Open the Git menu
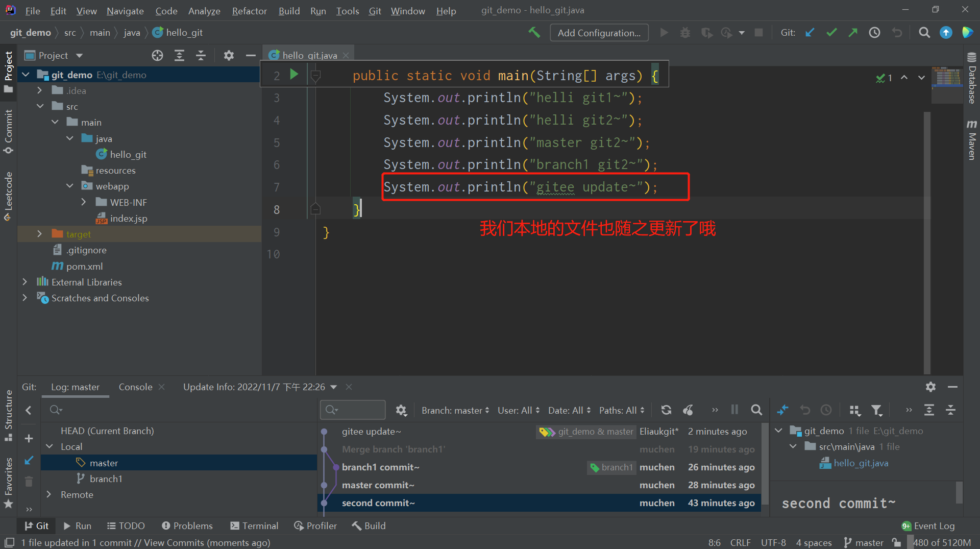The height and width of the screenshot is (549, 980). click(x=375, y=11)
